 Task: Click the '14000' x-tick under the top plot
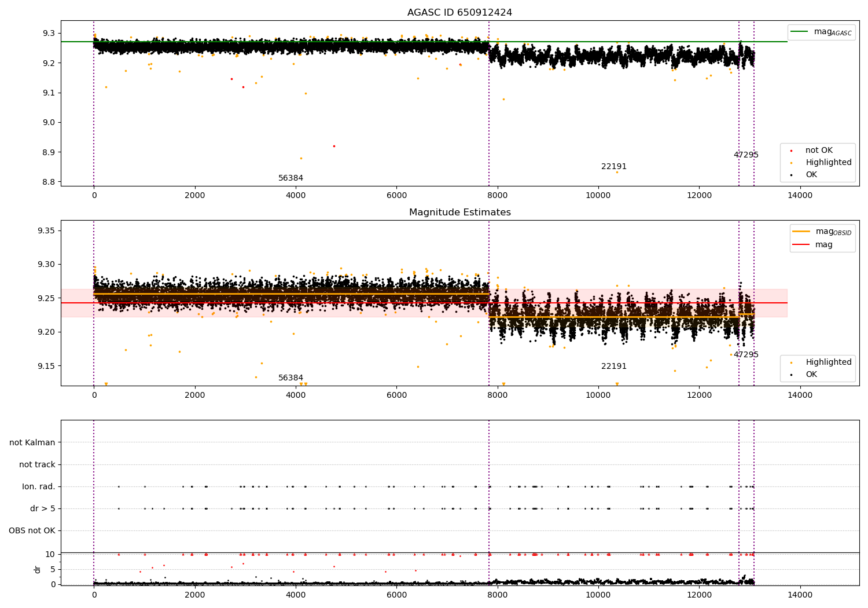pyautogui.click(x=800, y=196)
